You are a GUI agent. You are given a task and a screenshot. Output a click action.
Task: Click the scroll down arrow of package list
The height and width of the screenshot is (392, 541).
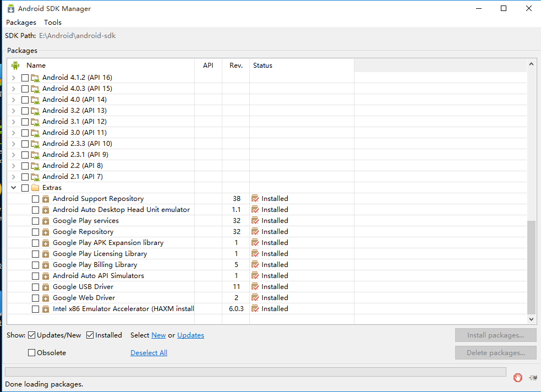(x=531, y=319)
